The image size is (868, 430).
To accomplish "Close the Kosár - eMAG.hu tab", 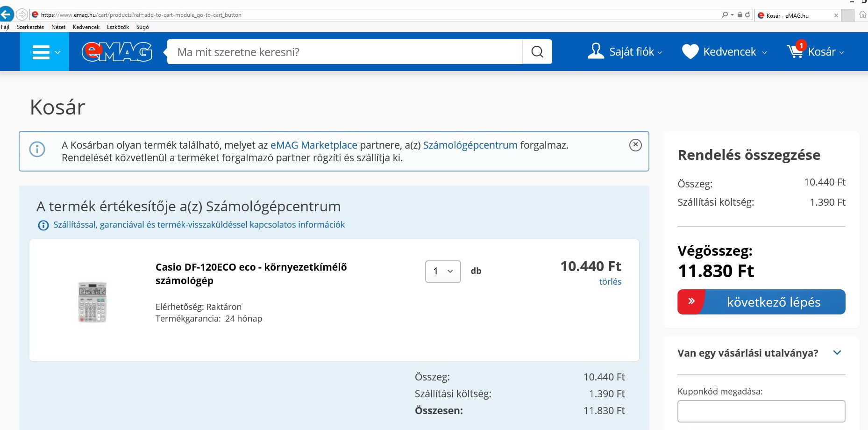I will 836,15.
